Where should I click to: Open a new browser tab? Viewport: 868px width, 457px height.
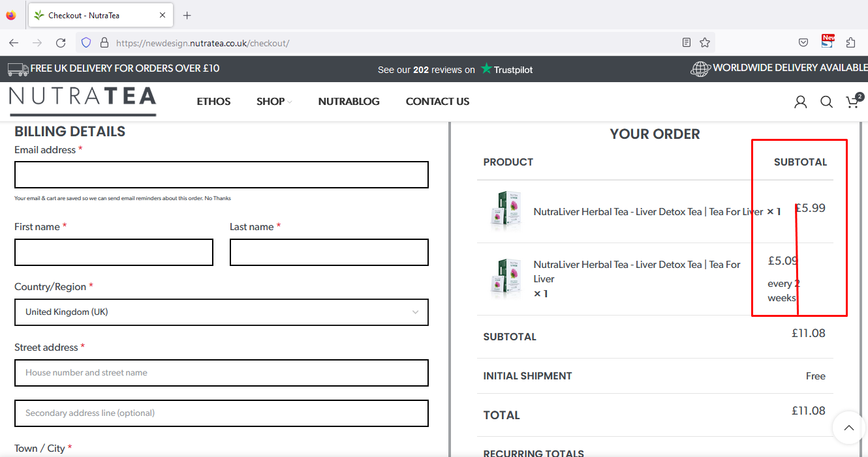[187, 15]
